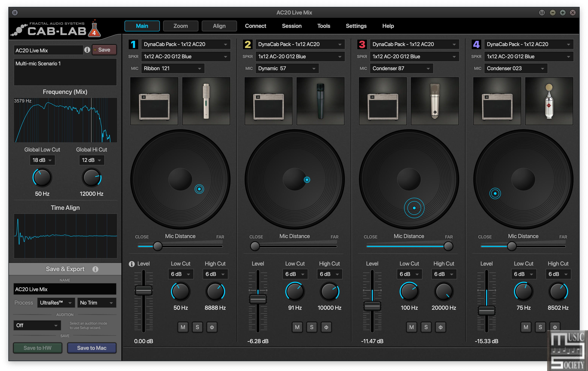Screen dimensions: 588x371
Task: Solo channel 1 with S button
Action: point(197,327)
